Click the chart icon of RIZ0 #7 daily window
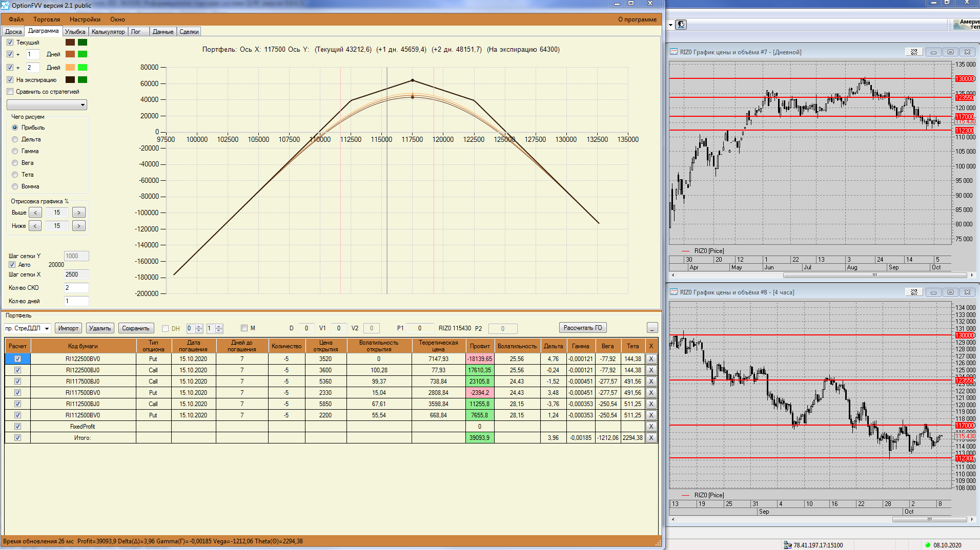Image resolution: width=980 pixels, height=550 pixels. tap(674, 52)
